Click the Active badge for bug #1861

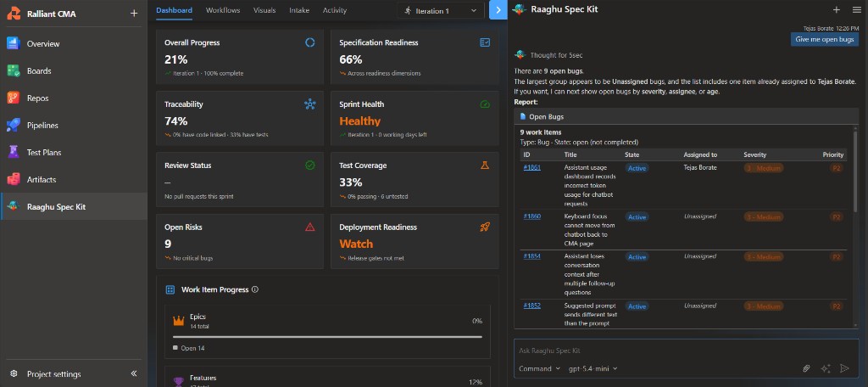637,168
